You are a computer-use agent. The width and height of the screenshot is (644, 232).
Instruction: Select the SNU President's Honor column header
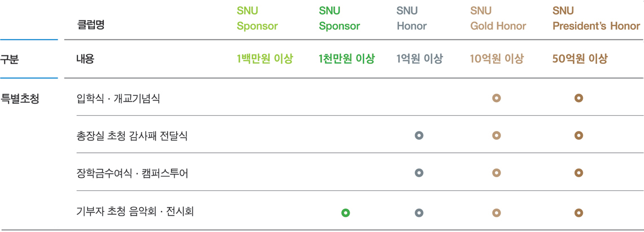pyautogui.click(x=596, y=19)
